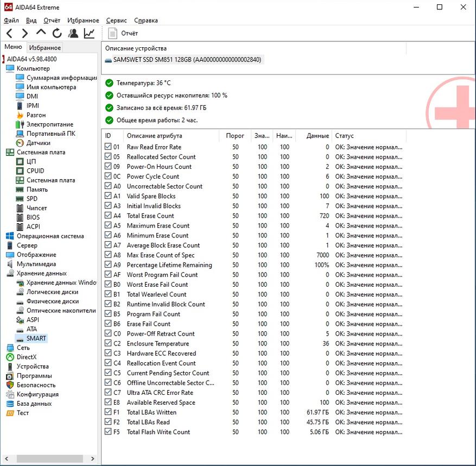Sort by the Порог column header

tap(235, 135)
